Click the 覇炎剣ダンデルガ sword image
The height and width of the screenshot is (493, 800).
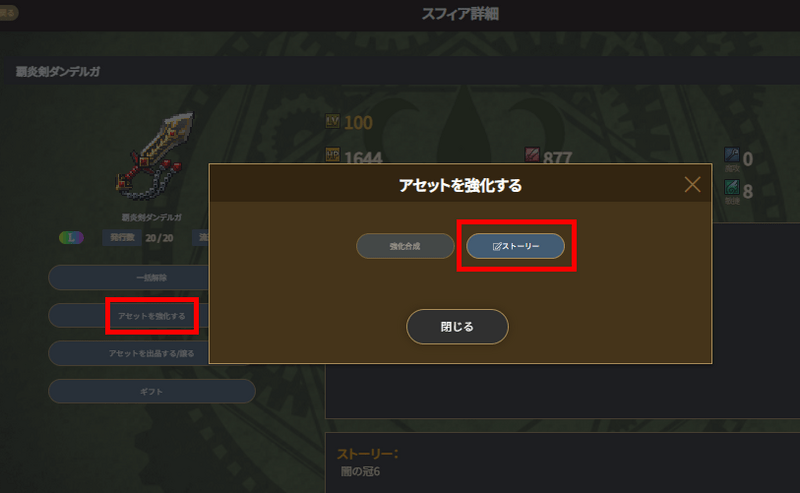click(155, 156)
